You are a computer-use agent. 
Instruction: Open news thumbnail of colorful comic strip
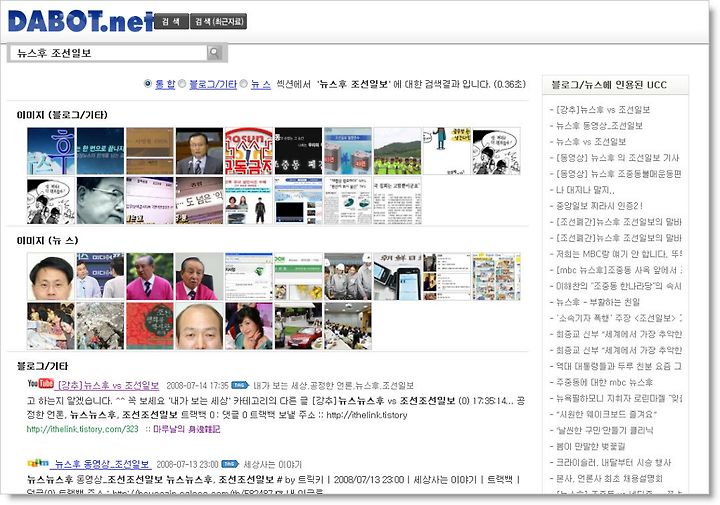[496, 277]
